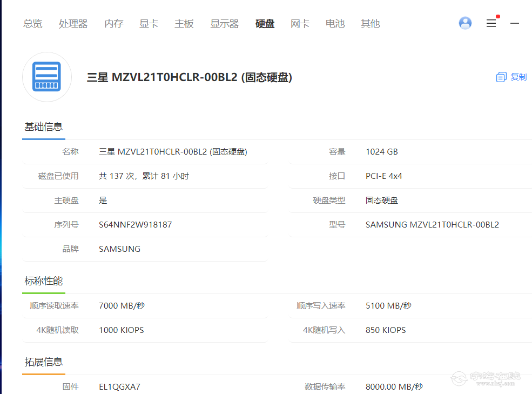The image size is (532, 394).
Task: Click the 标称性能 section heading
Action: point(44,281)
